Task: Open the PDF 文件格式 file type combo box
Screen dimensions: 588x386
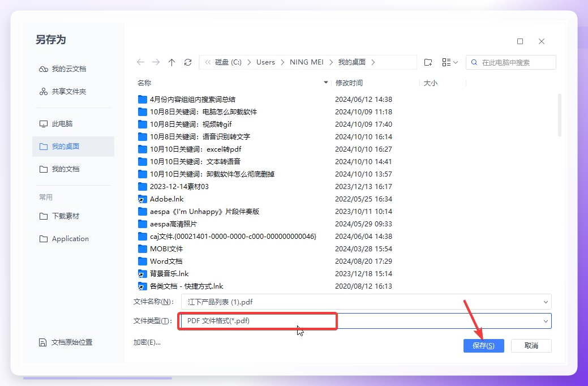Action: click(366, 321)
